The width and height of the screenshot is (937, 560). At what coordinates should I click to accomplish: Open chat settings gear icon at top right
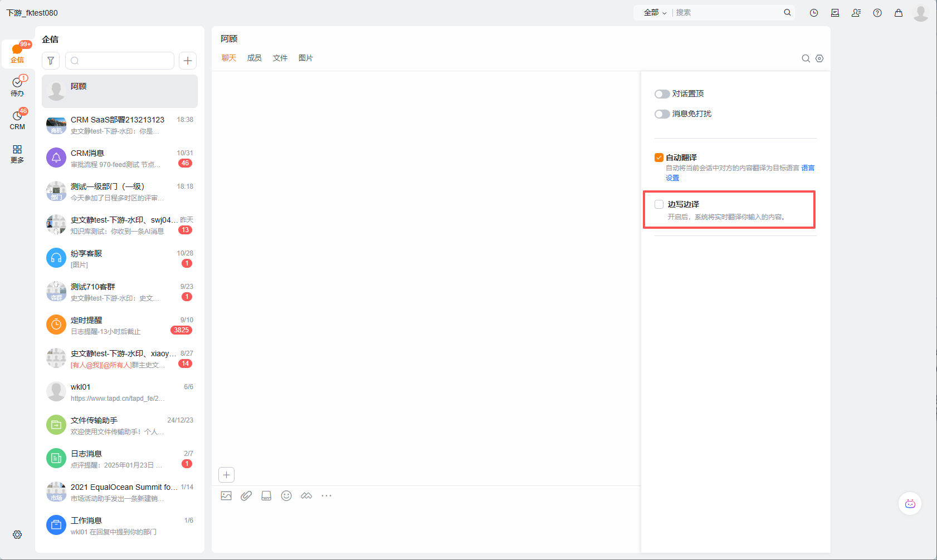pos(819,58)
